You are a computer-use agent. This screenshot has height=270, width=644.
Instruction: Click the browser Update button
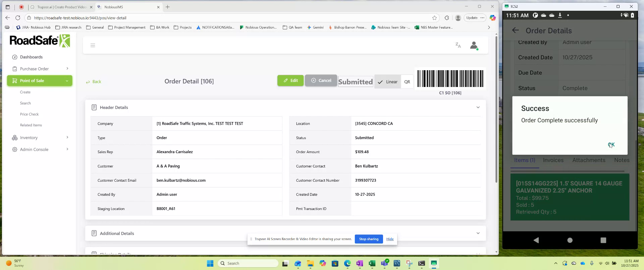472,18
